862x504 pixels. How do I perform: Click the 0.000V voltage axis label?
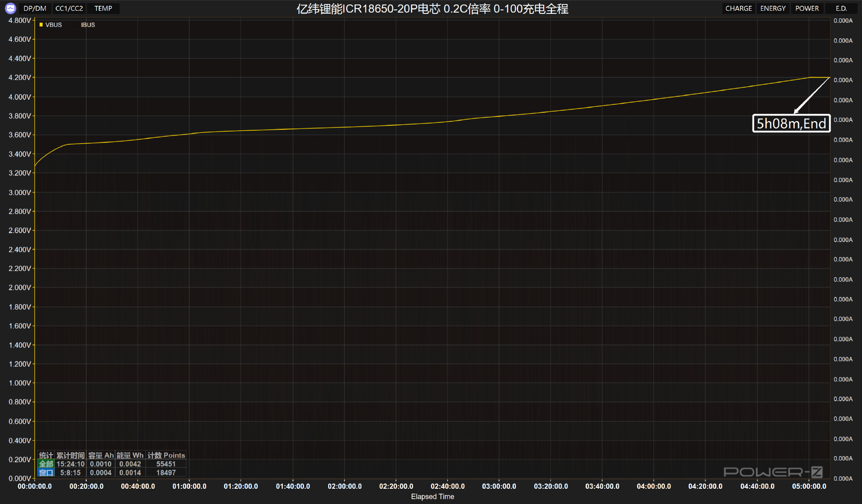(x=20, y=478)
